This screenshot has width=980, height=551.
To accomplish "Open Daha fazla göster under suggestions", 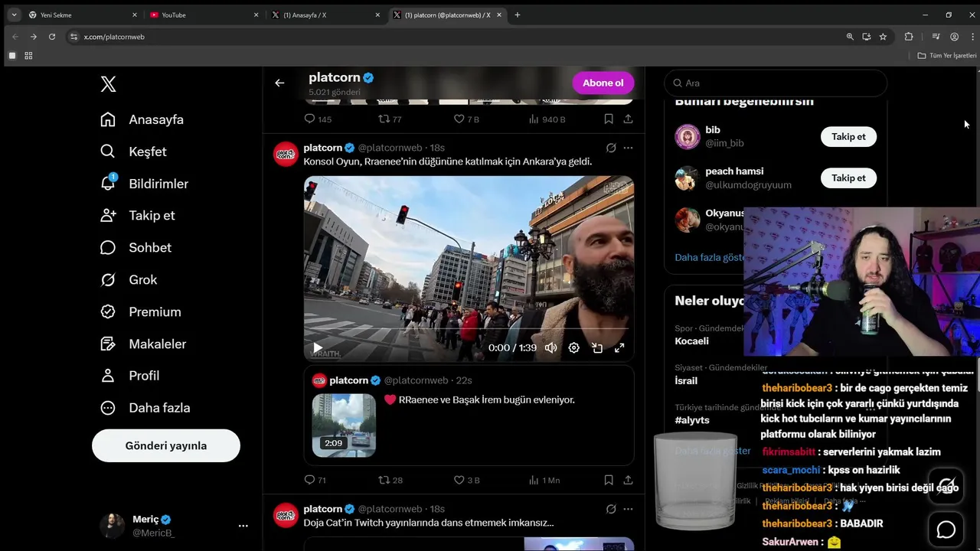I will (x=710, y=257).
